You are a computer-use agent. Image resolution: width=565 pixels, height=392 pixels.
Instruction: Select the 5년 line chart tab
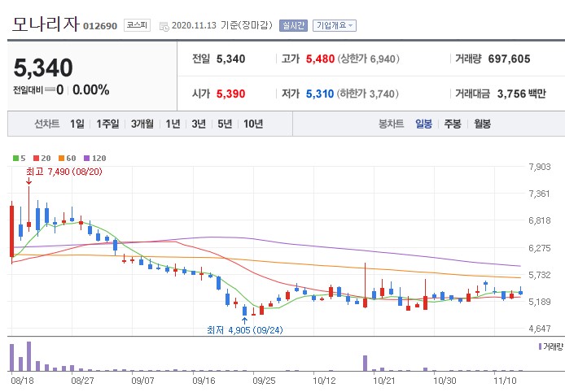225,124
